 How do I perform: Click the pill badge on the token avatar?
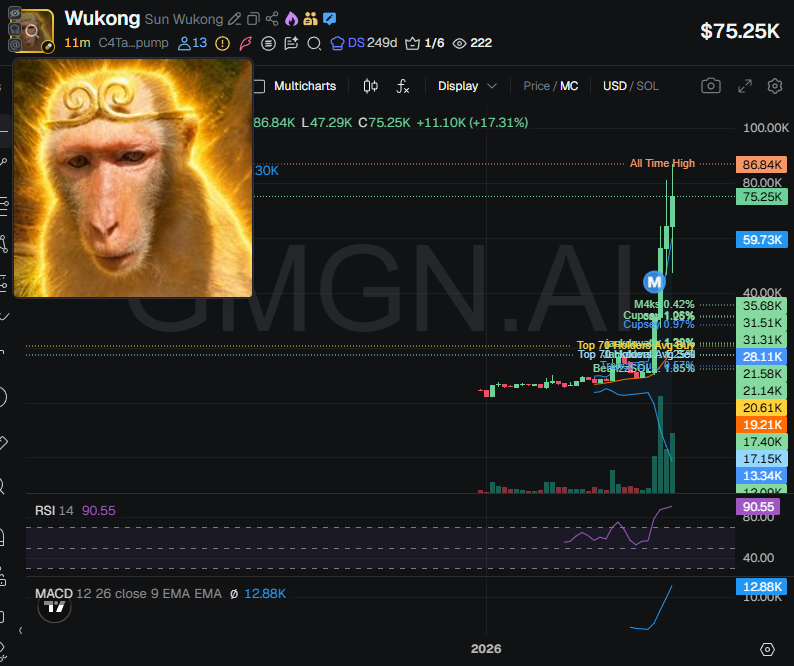pos(48,47)
